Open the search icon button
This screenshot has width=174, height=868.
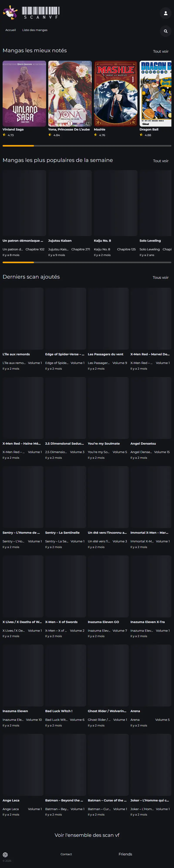pyautogui.click(x=165, y=31)
